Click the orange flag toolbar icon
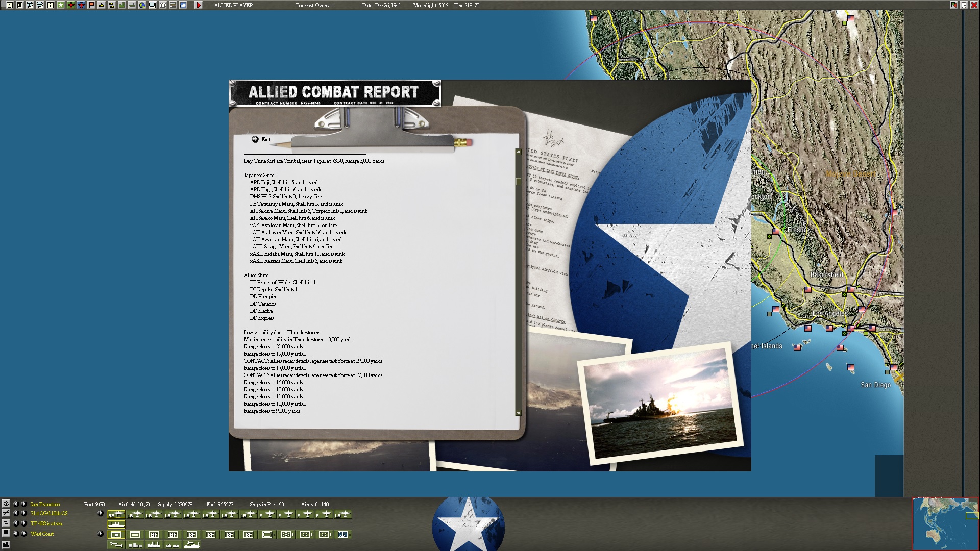980x551 pixels. click(x=91, y=5)
